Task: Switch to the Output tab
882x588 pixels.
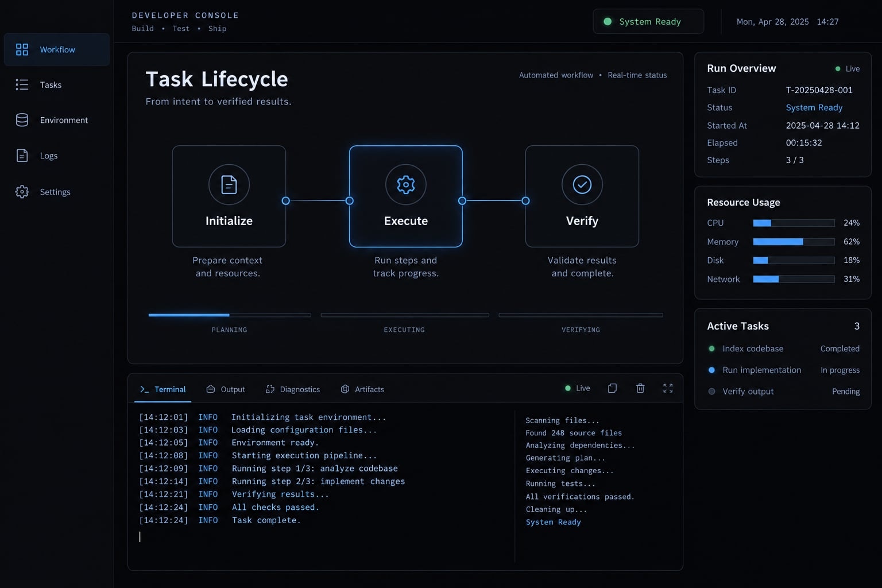Action: click(225, 389)
